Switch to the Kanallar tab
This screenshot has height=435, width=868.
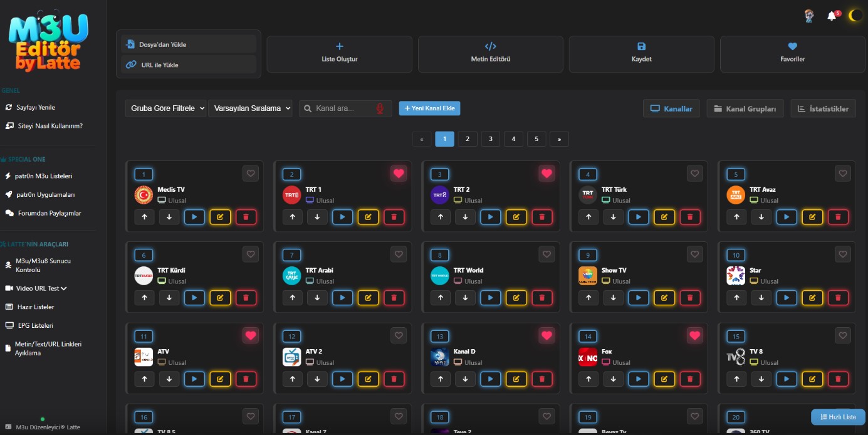[x=671, y=108]
